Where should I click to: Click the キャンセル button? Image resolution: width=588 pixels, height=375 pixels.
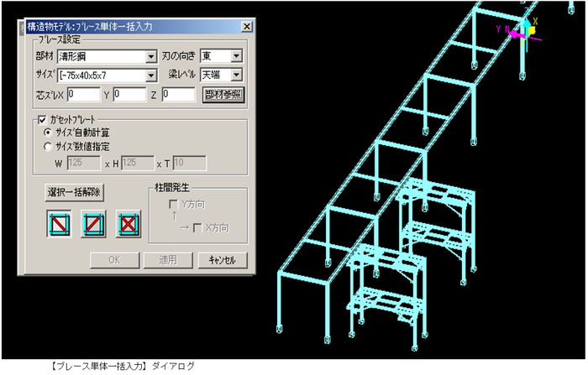tap(223, 260)
